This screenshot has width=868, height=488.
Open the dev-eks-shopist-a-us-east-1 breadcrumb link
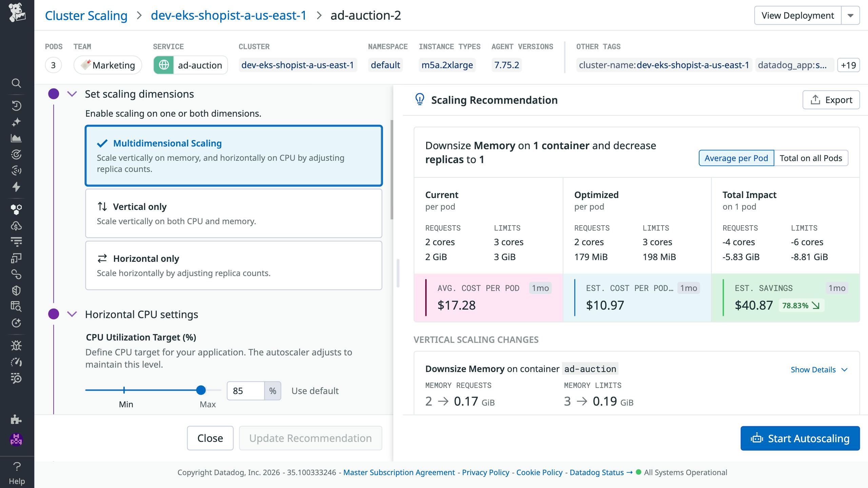point(228,15)
